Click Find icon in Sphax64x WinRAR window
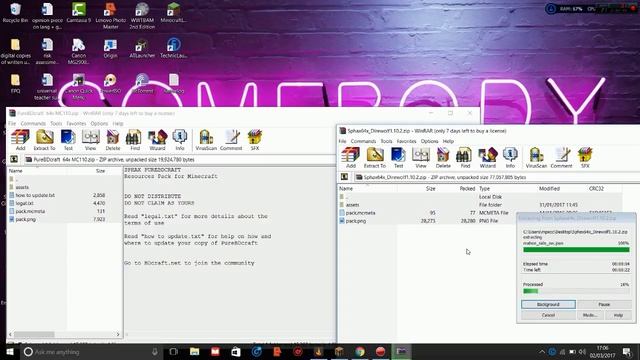The image size is (640, 360). (465, 158)
